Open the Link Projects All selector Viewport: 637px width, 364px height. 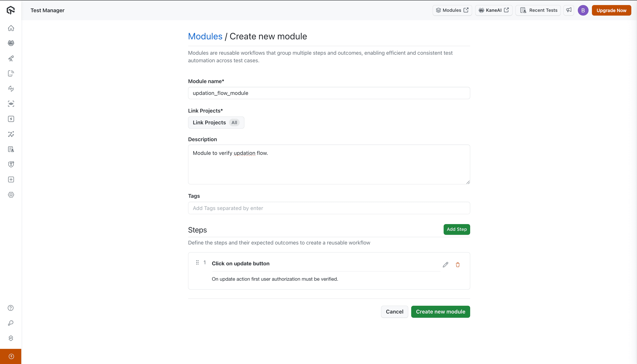point(216,122)
